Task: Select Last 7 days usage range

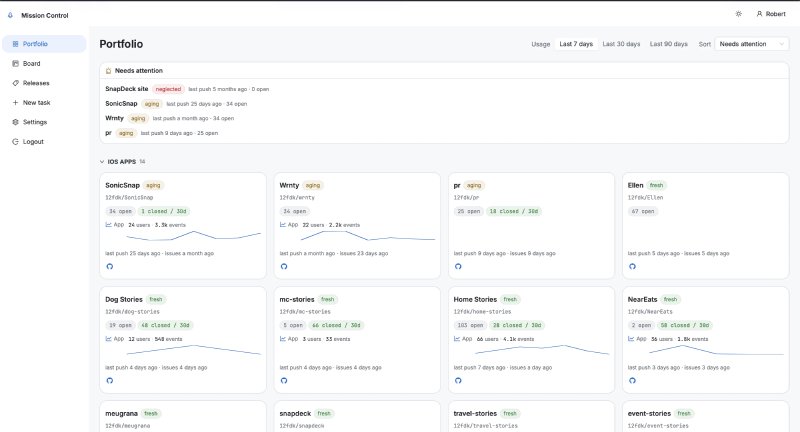Action: (x=576, y=44)
